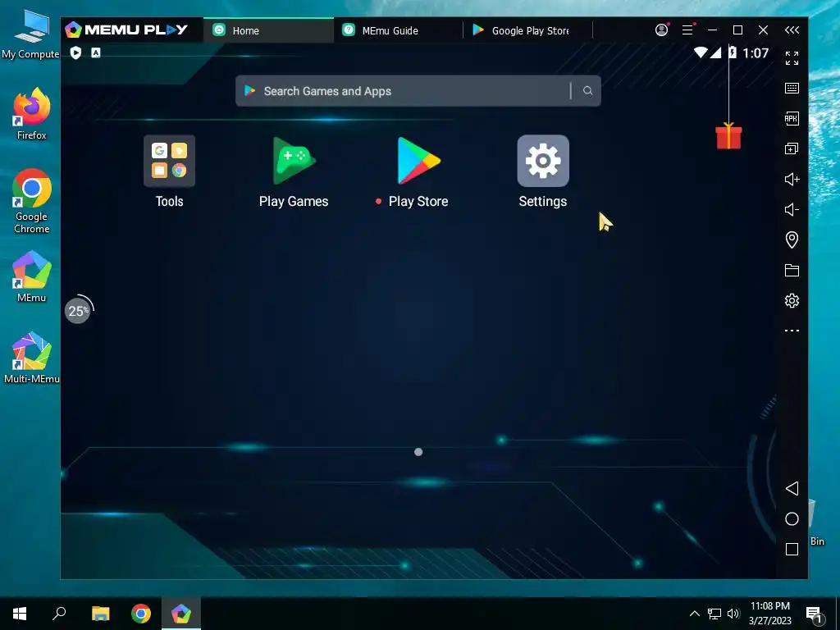This screenshot has height=630, width=840.
Task: Open the Windows Start menu
Action: [20, 614]
